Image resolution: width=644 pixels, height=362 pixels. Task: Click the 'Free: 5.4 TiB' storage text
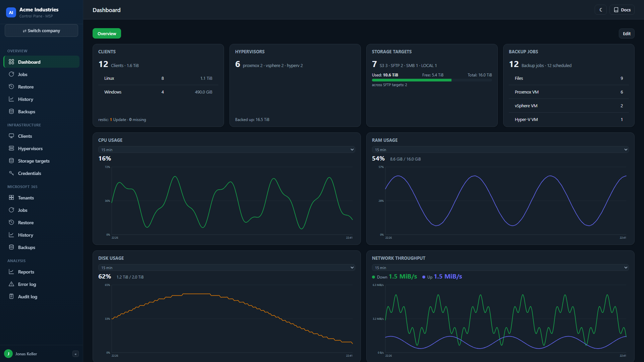click(433, 75)
